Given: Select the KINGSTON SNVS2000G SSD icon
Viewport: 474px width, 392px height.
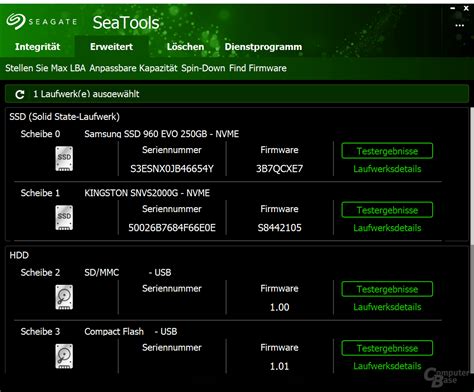Looking at the screenshot, I should tap(64, 218).
